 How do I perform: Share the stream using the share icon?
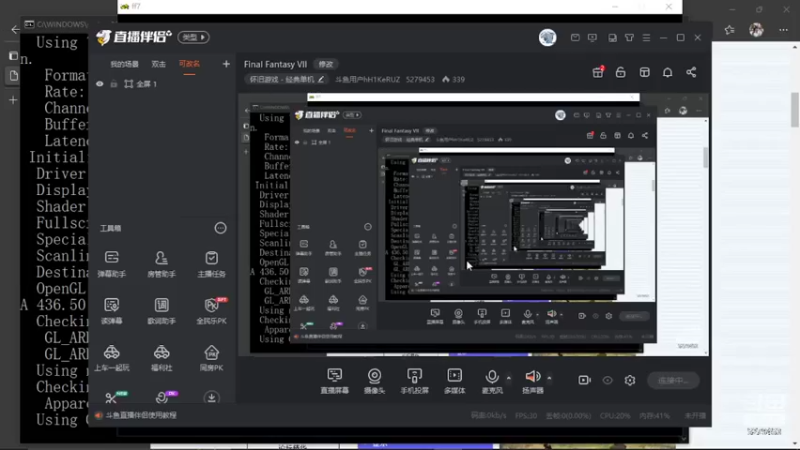click(691, 72)
